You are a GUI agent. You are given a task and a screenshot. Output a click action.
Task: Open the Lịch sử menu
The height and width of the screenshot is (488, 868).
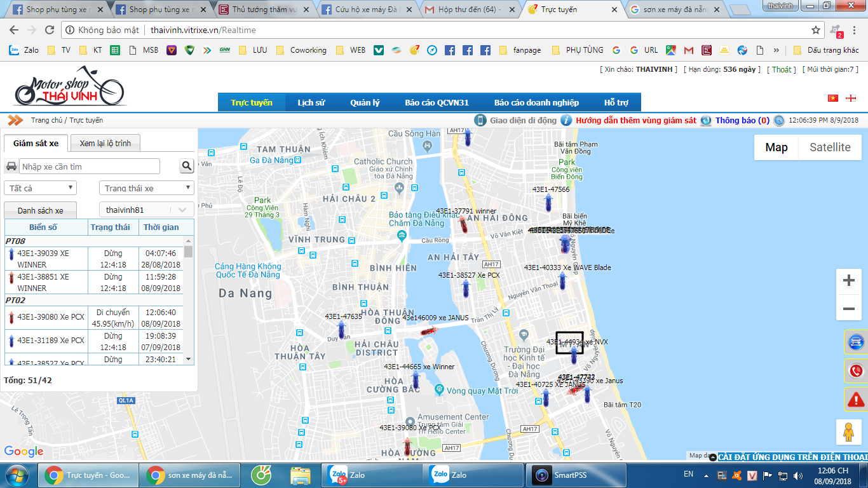point(311,102)
